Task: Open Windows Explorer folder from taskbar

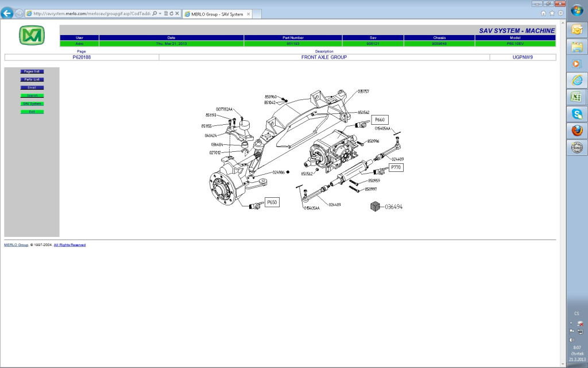Action: (x=577, y=47)
